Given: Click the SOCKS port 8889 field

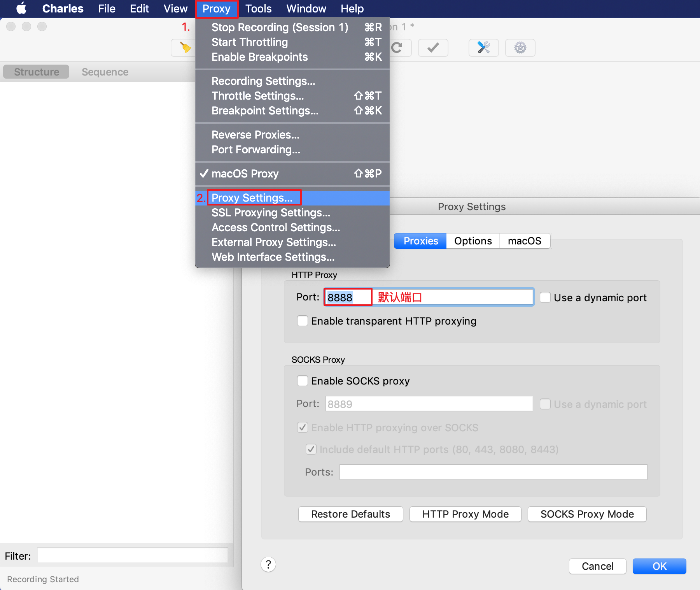Looking at the screenshot, I should (x=429, y=404).
